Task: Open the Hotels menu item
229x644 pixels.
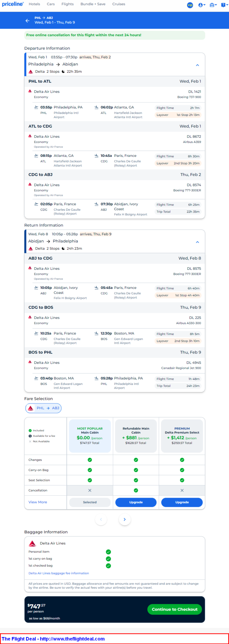Action: point(34,4)
